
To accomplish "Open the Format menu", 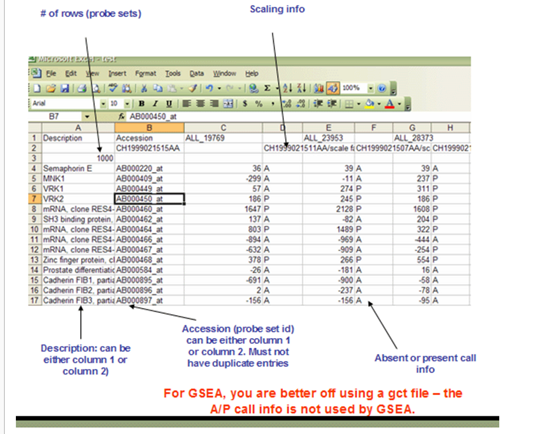I will [145, 74].
